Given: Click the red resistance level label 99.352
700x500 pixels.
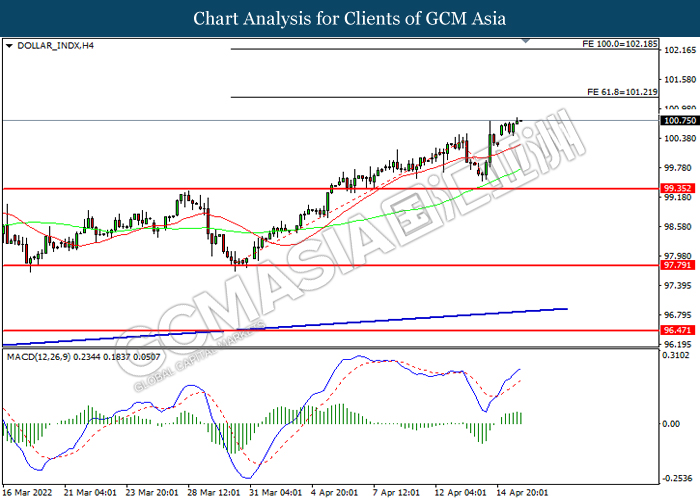Looking at the screenshot, I should [x=678, y=188].
